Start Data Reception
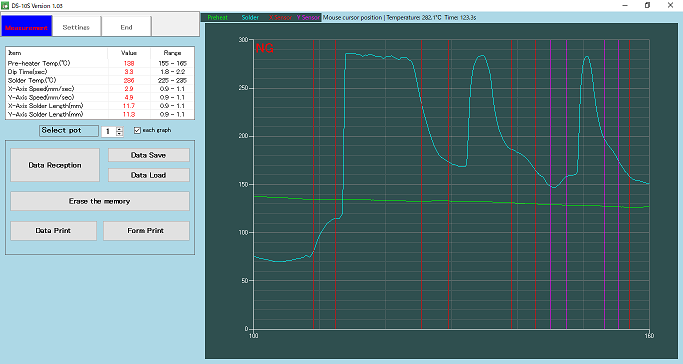The height and width of the screenshot is (364, 683). [55, 165]
